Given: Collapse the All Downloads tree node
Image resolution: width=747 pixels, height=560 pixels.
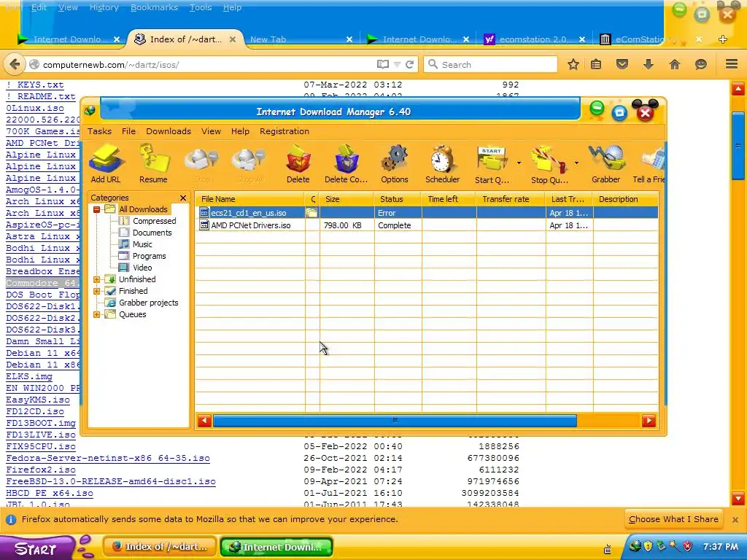Looking at the screenshot, I should [x=97, y=209].
